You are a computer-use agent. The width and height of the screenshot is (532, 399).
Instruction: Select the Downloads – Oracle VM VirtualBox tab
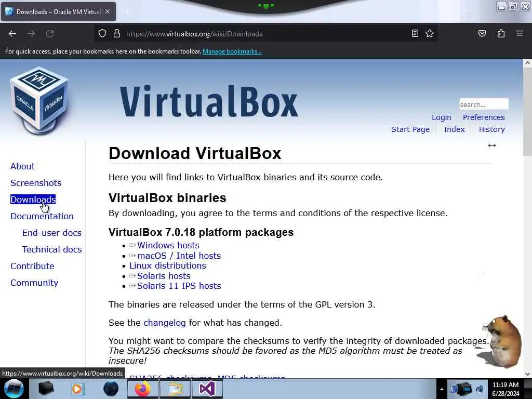pyautogui.click(x=58, y=11)
